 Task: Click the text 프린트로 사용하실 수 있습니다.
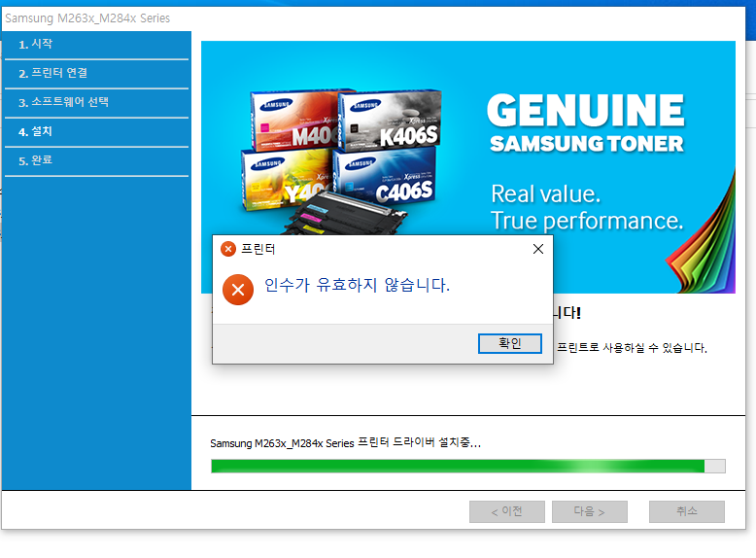(x=632, y=348)
